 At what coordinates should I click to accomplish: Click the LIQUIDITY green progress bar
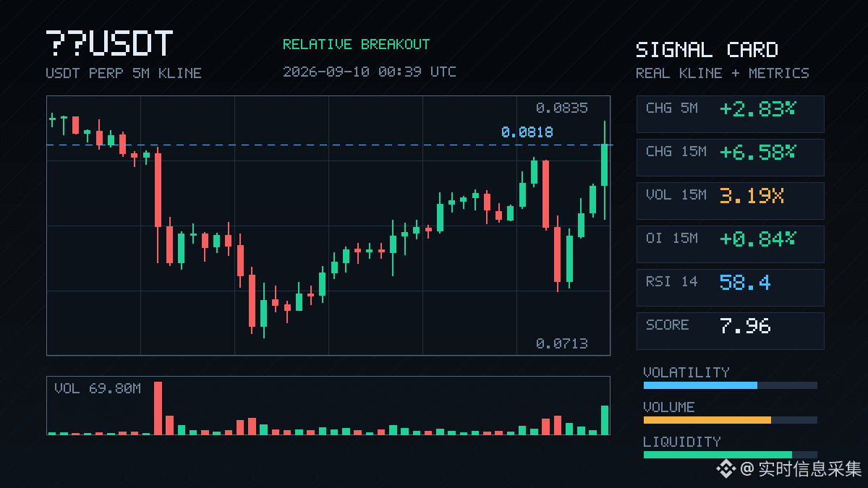(x=730, y=455)
